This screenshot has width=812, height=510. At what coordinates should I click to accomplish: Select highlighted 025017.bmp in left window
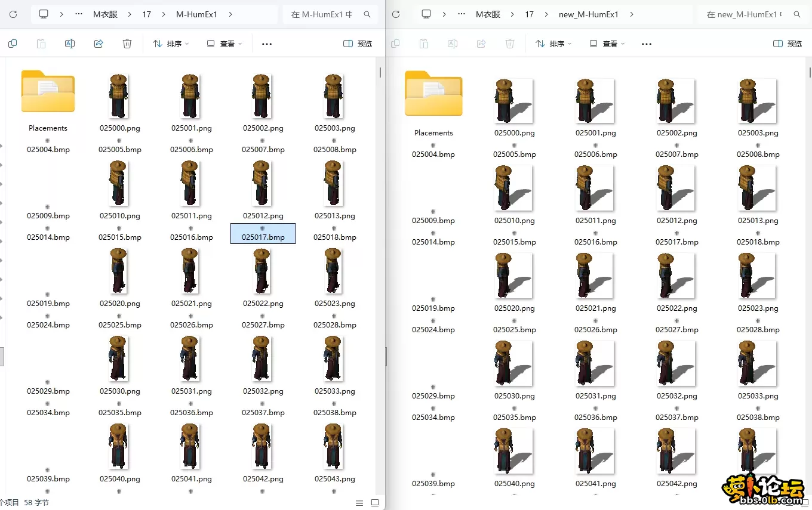263,233
